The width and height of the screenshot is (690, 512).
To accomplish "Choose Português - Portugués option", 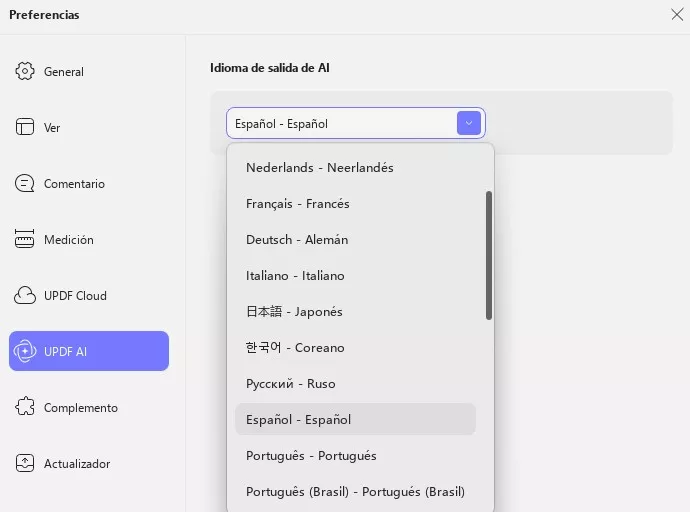I will click(x=356, y=456).
